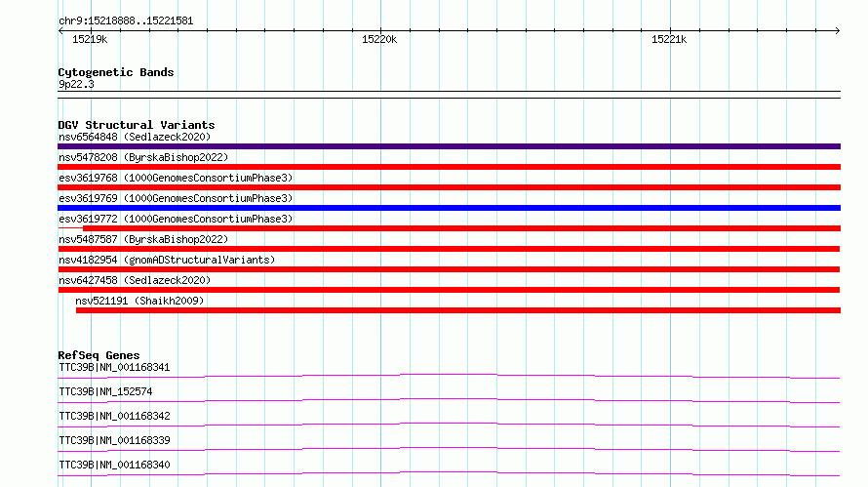Open the DGV Structural Variants track title
868x487 pixels.
click(x=137, y=125)
